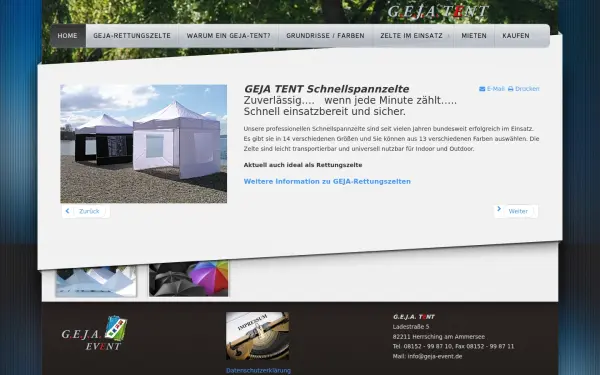Screen dimensions: 600x375
Task: Go to GRUNDRISSE / FARBEN page
Action: tap(325, 36)
